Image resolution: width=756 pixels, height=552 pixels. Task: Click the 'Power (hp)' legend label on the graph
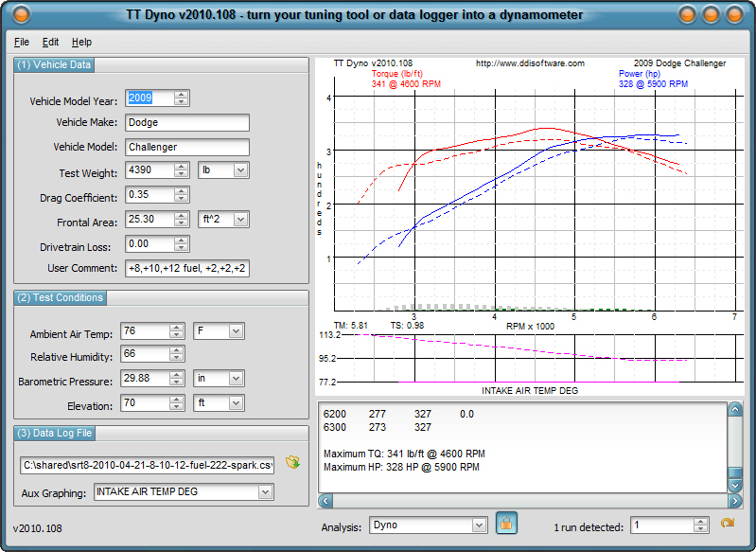click(640, 74)
